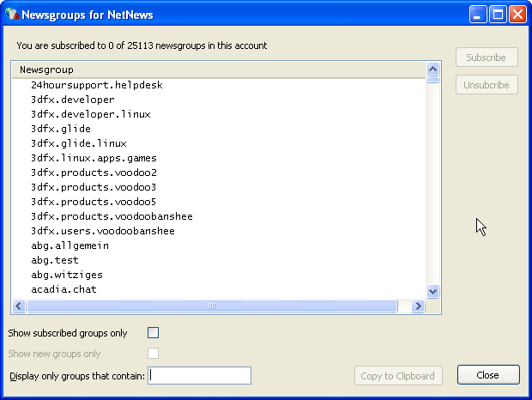The height and width of the screenshot is (400, 532).
Task: Enable Show subscribed groups only checkbox
Action: click(x=154, y=333)
